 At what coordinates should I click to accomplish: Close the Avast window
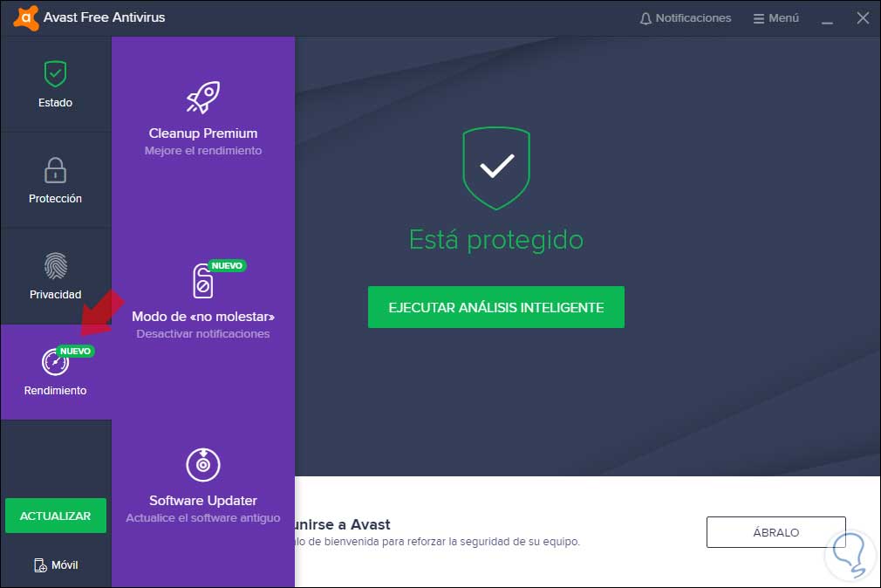coord(863,18)
